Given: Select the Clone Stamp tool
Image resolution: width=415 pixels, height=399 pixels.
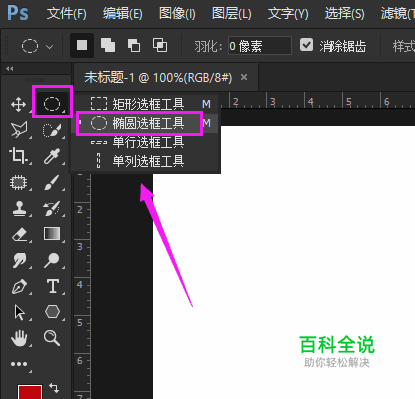Looking at the screenshot, I should [x=19, y=209].
